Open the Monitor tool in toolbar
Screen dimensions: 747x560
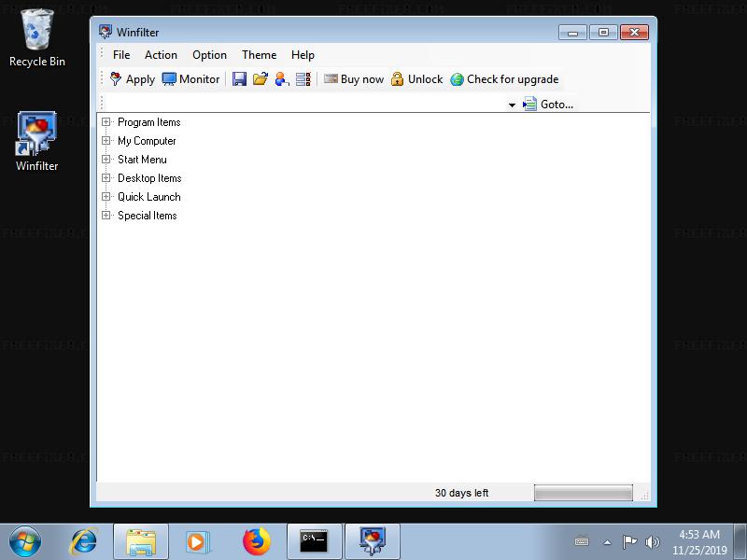pos(190,79)
